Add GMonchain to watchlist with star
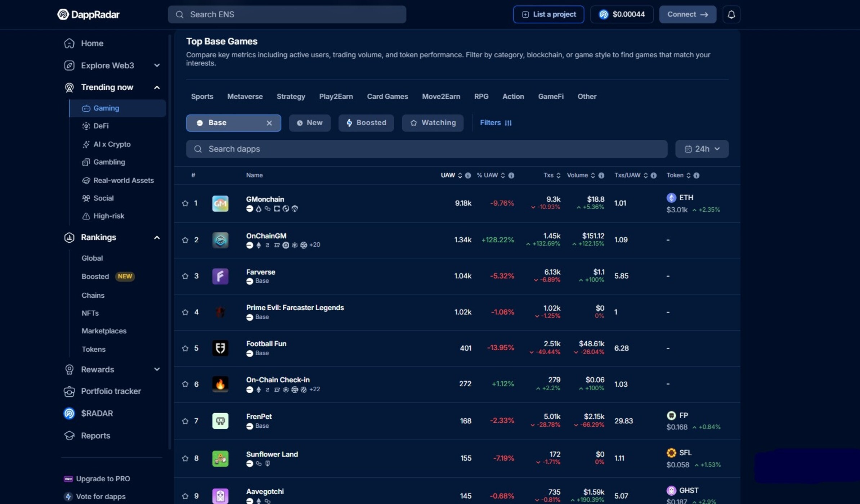The width and height of the screenshot is (860, 504). pyautogui.click(x=185, y=203)
